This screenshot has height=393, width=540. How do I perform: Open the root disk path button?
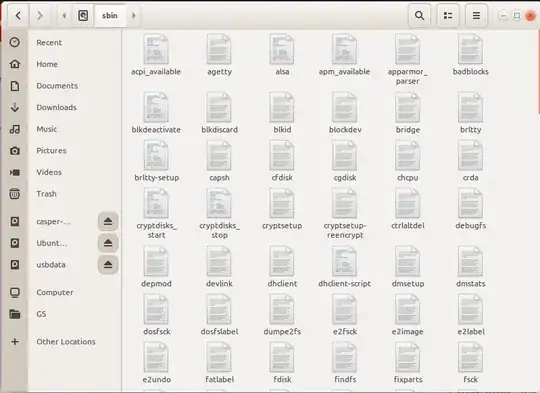[x=83, y=15]
